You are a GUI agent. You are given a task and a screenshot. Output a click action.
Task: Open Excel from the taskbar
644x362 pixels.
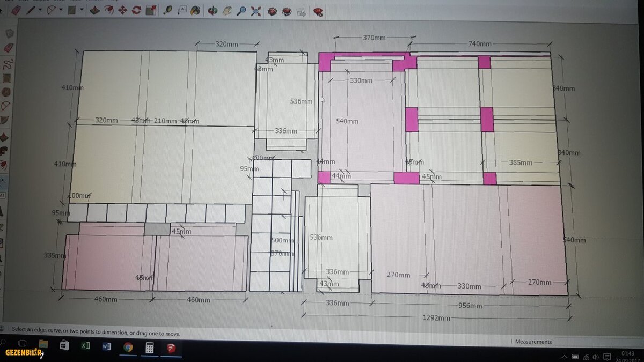[x=85, y=347]
